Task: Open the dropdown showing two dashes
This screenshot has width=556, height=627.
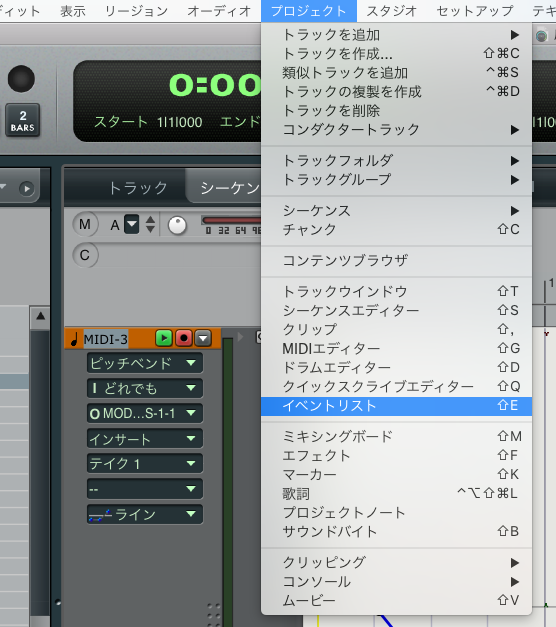Action: click(145, 489)
